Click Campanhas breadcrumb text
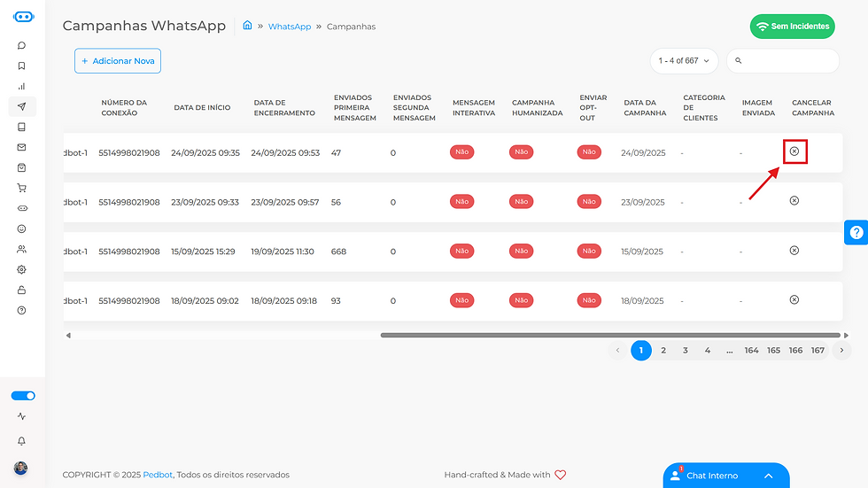The width and height of the screenshot is (868, 488). [x=351, y=27]
